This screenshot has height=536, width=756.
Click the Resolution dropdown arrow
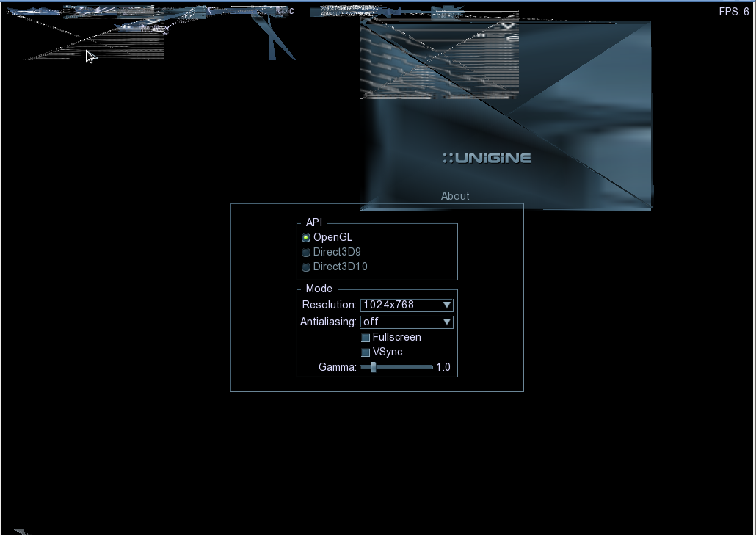tap(446, 305)
